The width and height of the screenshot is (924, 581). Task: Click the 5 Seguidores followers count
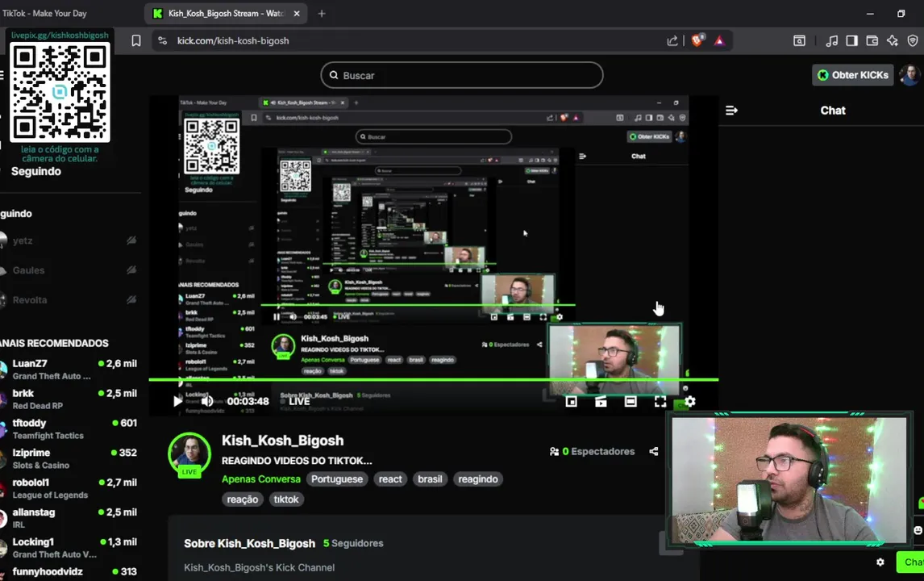(353, 543)
